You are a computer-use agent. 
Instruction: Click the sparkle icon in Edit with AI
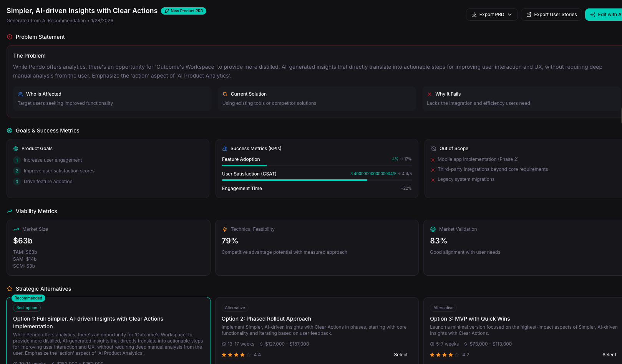click(x=593, y=15)
